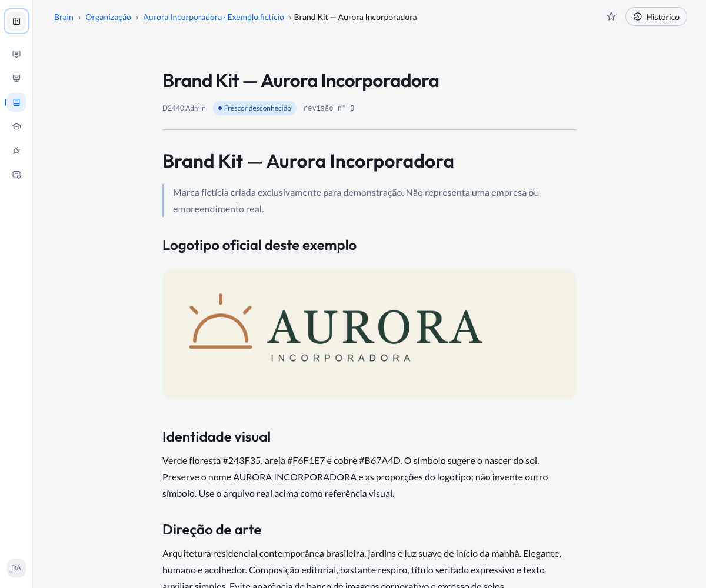Open the presentation chart icon in sidebar
The image size is (706, 588).
point(16,78)
